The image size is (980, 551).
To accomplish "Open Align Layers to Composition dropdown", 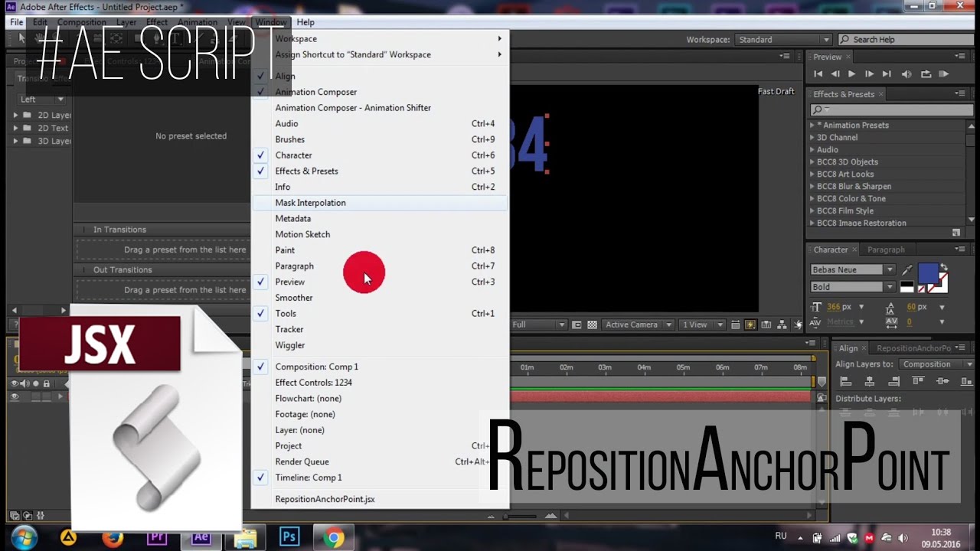I will click(x=935, y=364).
